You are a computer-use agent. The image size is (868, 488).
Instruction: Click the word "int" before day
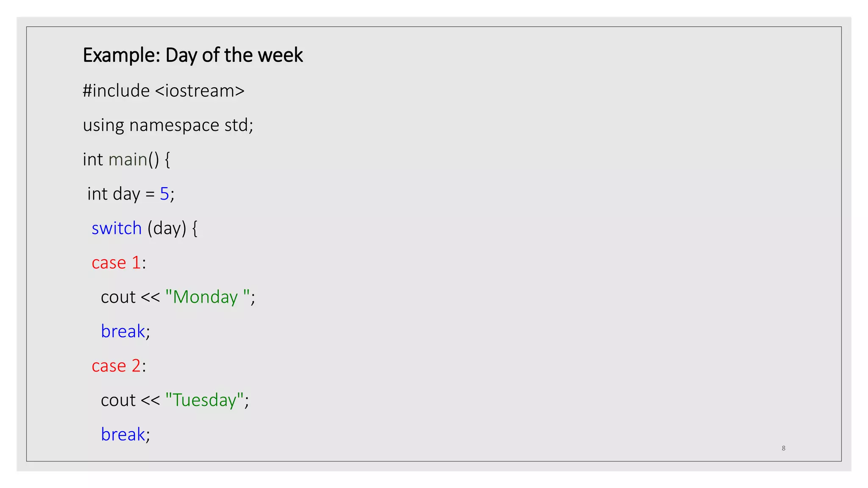click(97, 194)
